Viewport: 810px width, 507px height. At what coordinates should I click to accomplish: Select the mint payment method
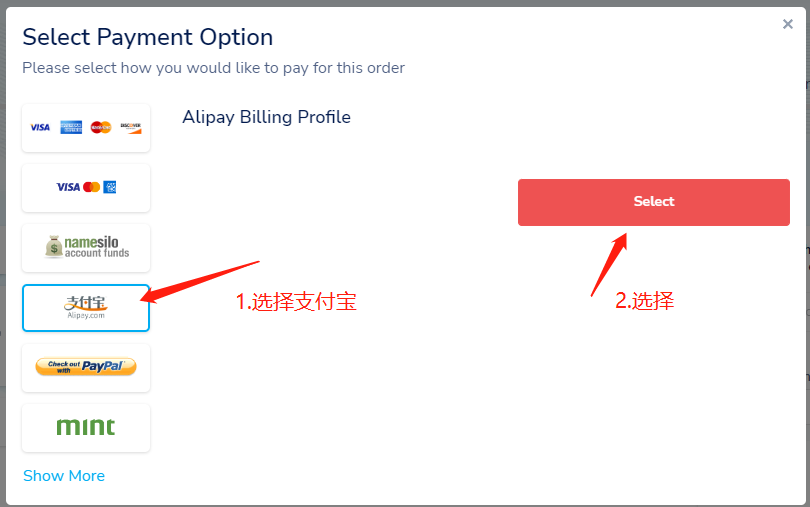click(86, 428)
